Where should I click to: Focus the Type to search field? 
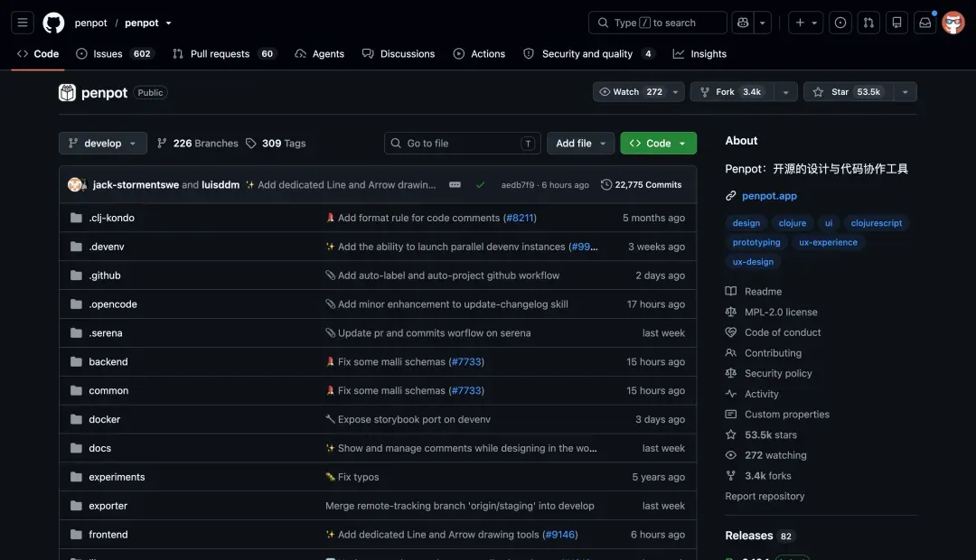(657, 23)
